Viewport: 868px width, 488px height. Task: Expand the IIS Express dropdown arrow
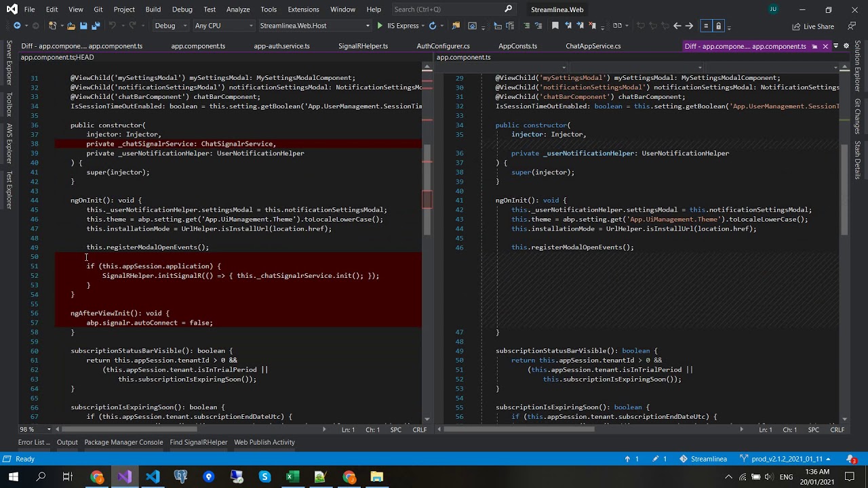(423, 26)
